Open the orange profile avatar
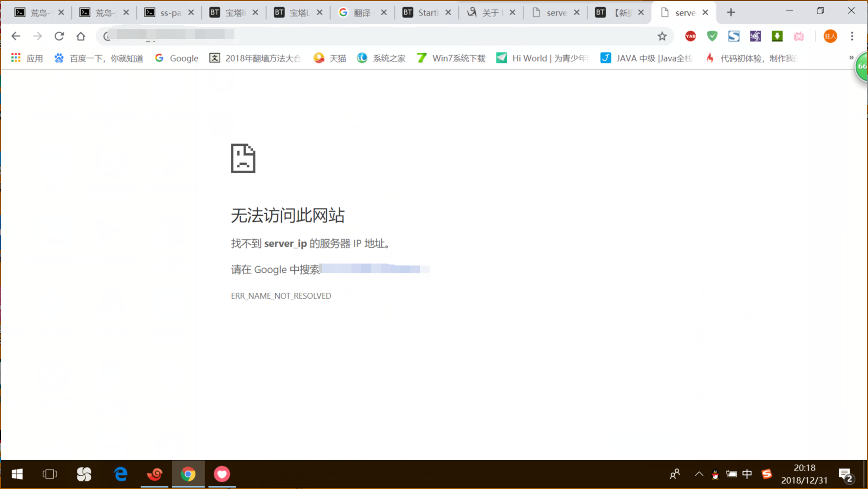 pos(830,36)
